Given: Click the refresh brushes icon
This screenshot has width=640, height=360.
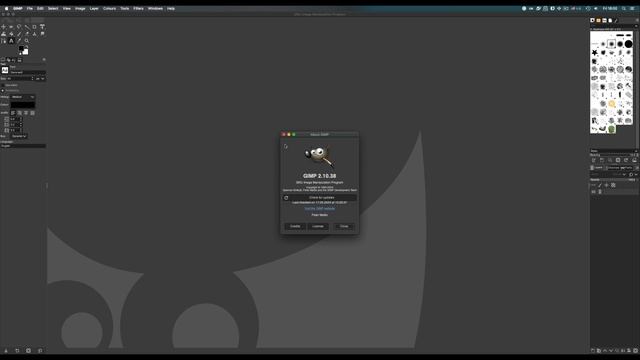Looking at the screenshot, I should pos(626,160).
